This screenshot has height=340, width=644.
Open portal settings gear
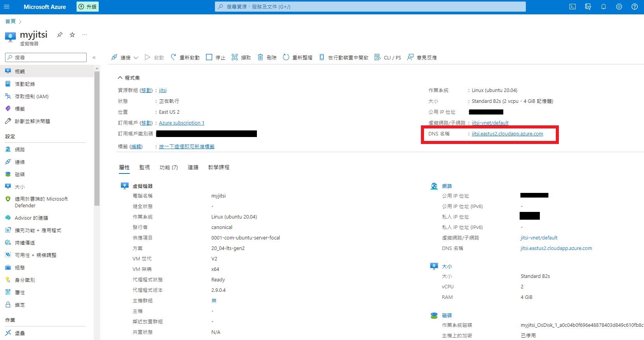[619, 7]
